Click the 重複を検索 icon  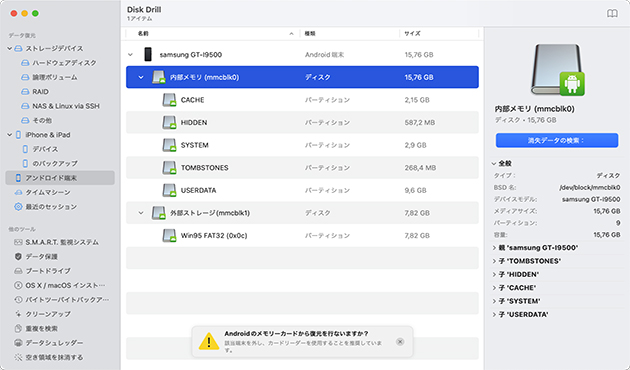pos(18,328)
